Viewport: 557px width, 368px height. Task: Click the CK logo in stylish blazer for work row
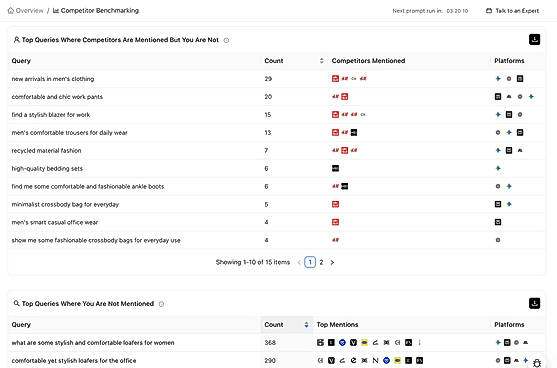coord(363,114)
